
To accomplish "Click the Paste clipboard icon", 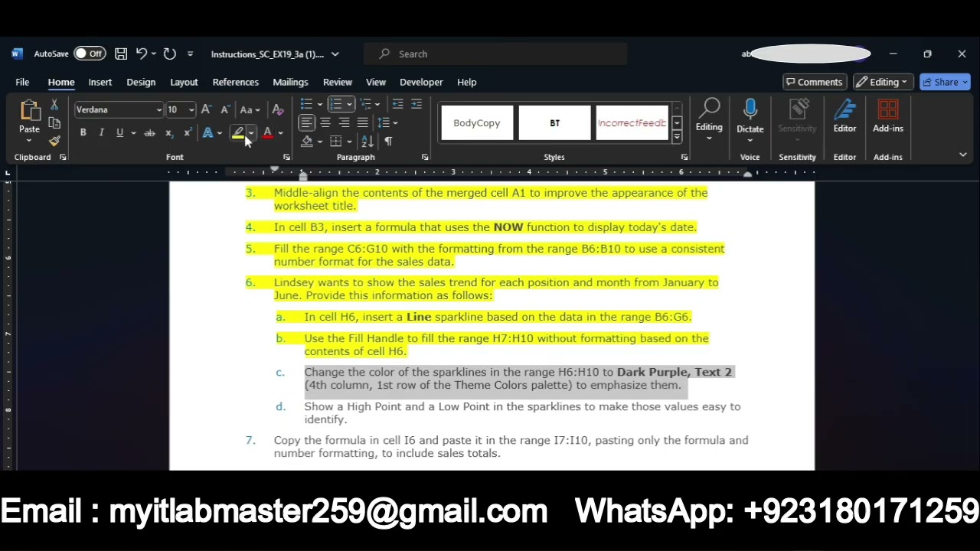I will coord(29,112).
